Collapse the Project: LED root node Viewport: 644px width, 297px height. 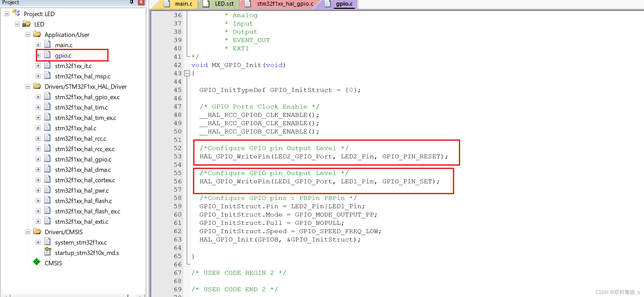(x=7, y=14)
